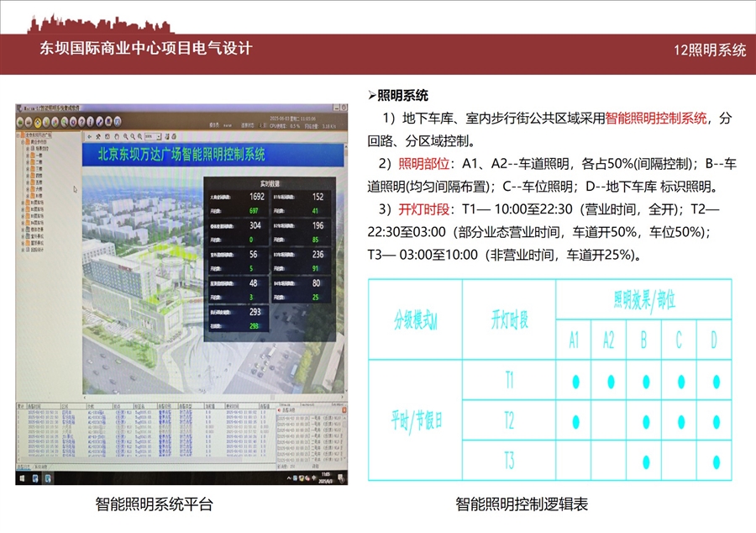Click the 分级模式M table header

click(x=416, y=319)
